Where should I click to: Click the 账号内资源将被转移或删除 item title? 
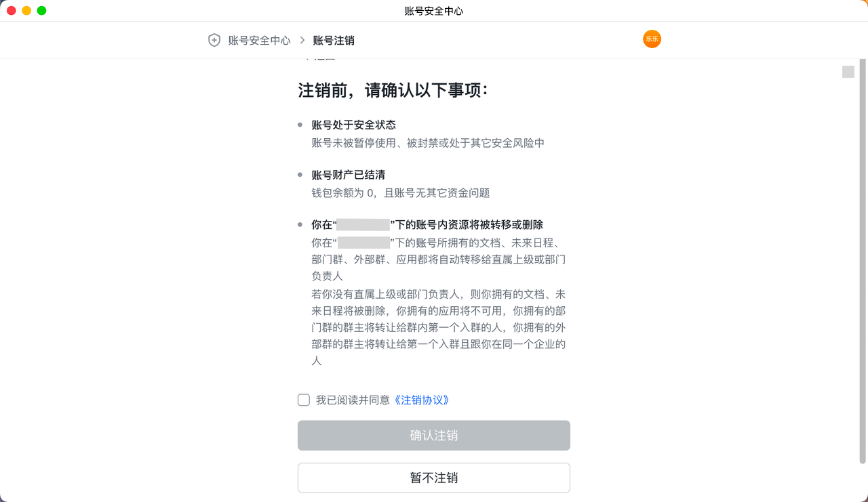468,224
